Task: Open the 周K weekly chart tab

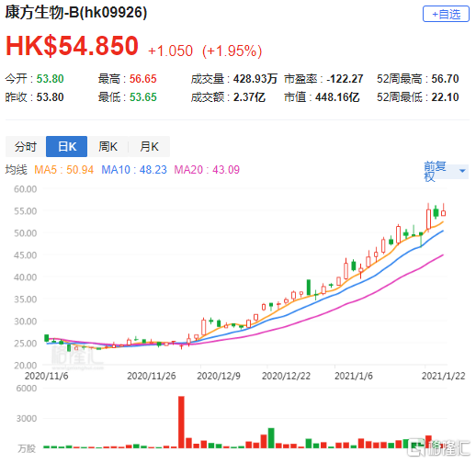Action: 108,146
